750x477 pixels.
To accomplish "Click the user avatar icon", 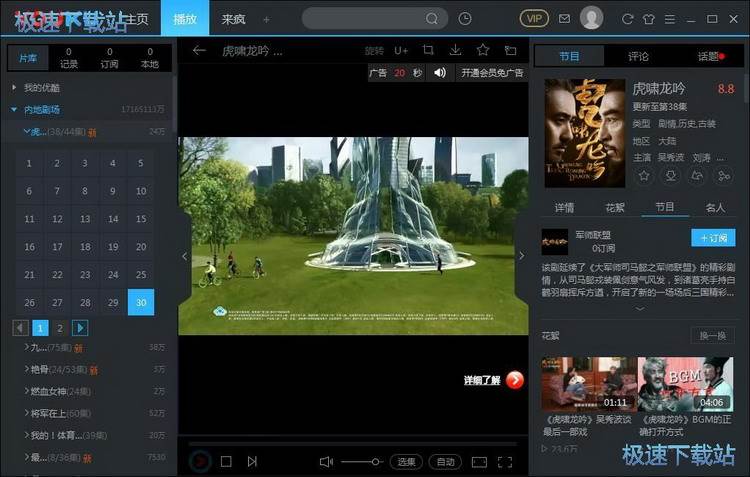I will click(x=591, y=18).
